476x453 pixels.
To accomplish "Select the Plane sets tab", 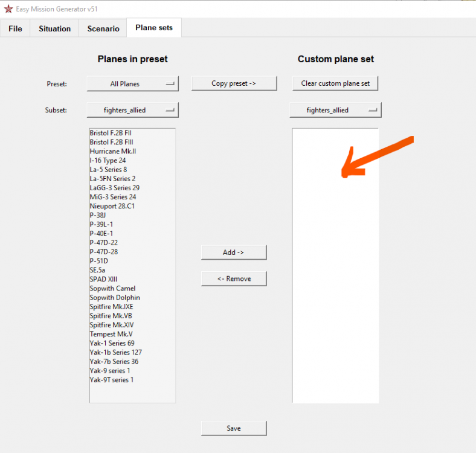I will (154, 28).
